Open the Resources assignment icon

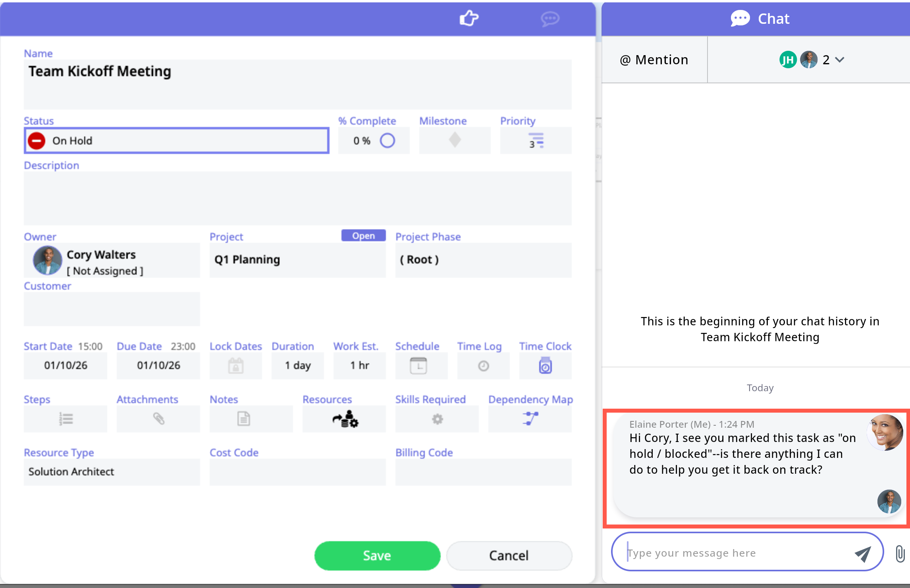pyautogui.click(x=344, y=419)
